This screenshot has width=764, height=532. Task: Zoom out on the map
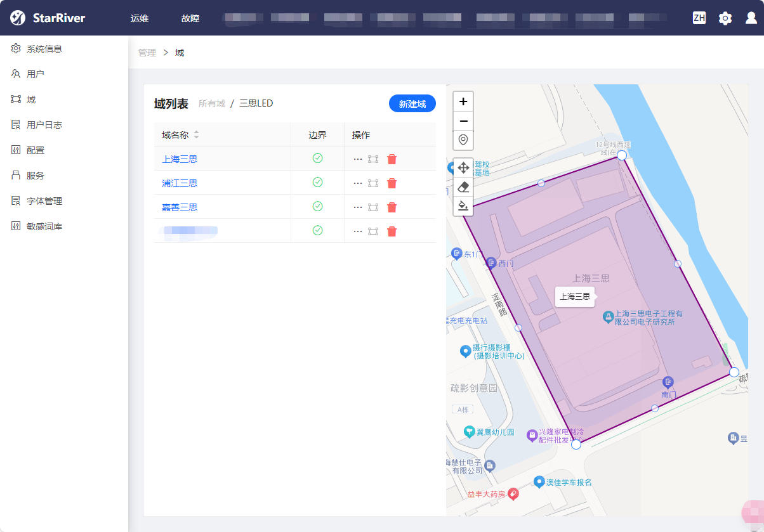(x=463, y=121)
